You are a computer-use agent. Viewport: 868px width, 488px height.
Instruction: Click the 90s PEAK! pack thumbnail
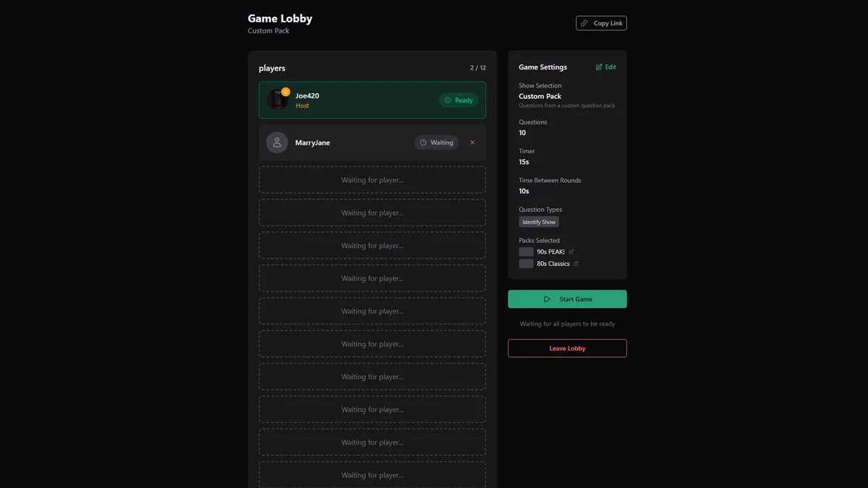coord(526,252)
